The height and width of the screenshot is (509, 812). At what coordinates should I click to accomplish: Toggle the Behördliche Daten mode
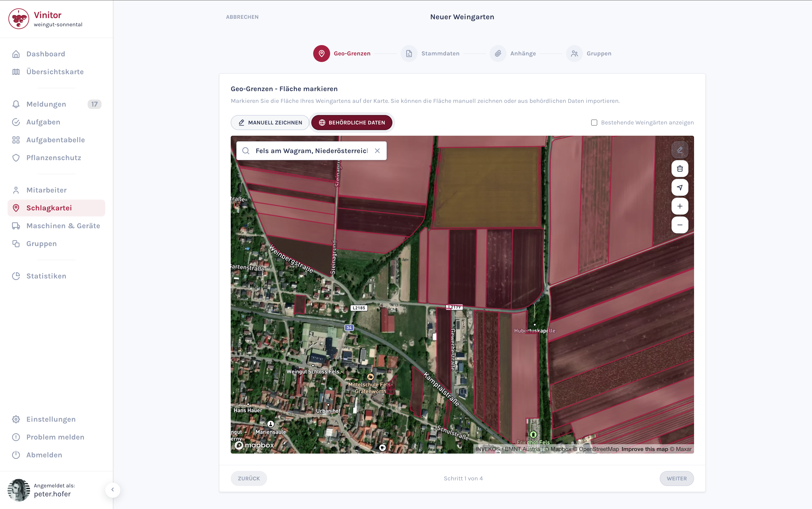[x=352, y=123]
